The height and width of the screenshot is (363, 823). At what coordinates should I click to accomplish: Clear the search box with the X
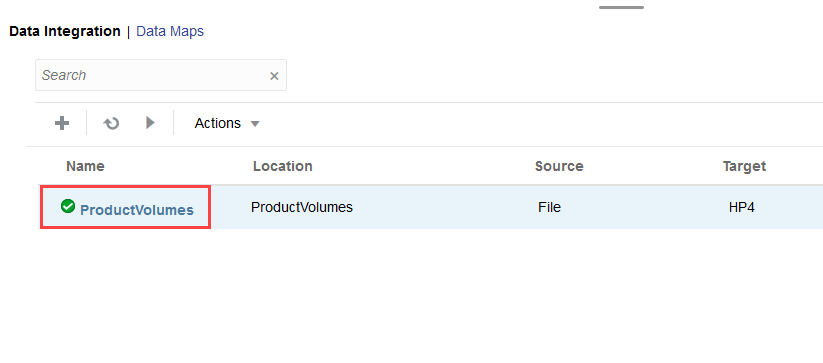coord(274,76)
